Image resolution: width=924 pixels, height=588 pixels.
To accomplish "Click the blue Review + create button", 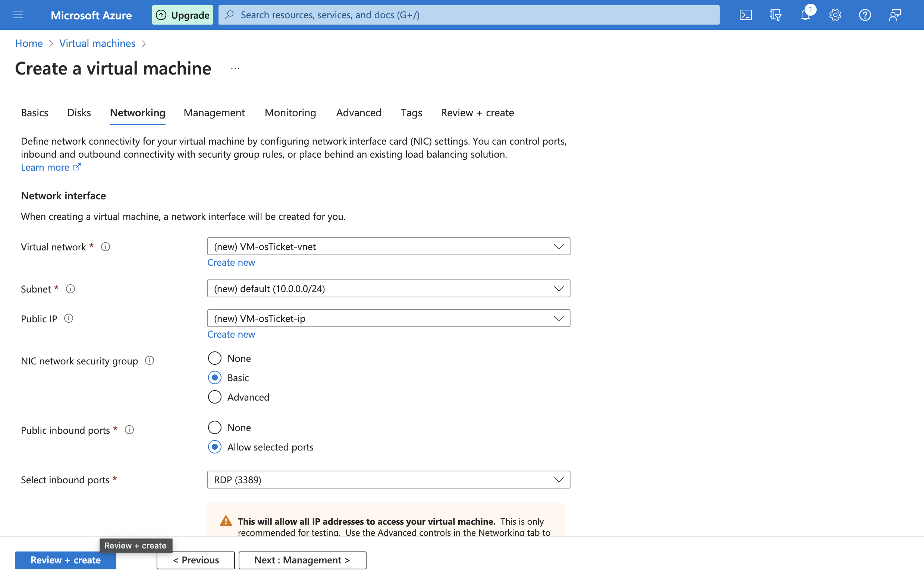I will coord(66,560).
